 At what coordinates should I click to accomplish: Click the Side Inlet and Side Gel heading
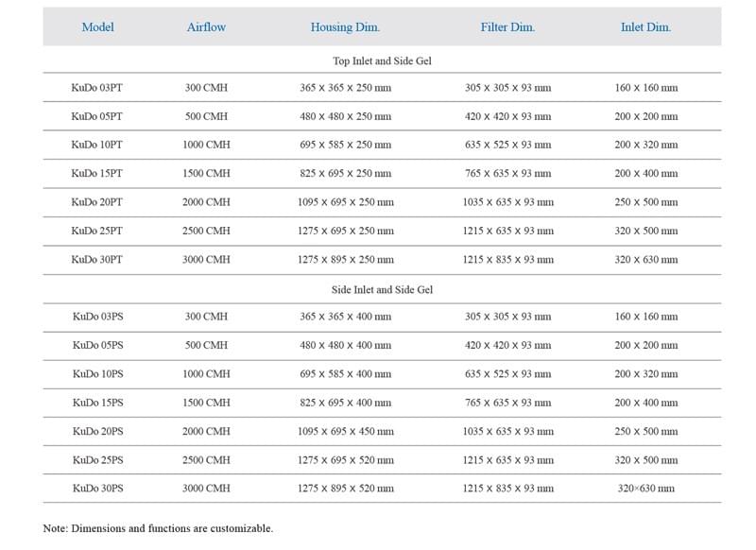[x=382, y=290]
